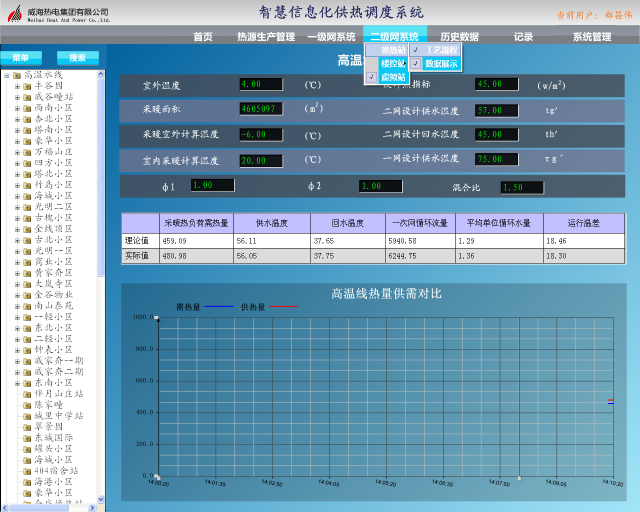Select the 东南小区 tree item
640x512 pixels.
coord(53,383)
